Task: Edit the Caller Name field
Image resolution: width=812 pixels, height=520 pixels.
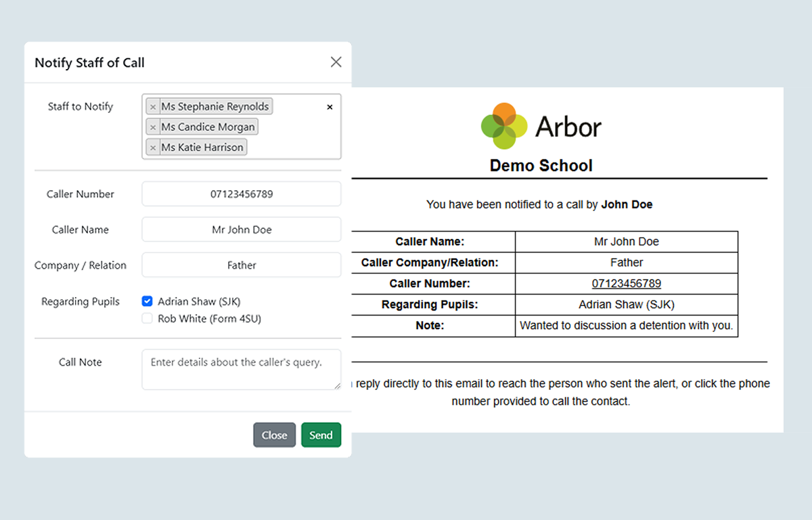Action: point(242,230)
